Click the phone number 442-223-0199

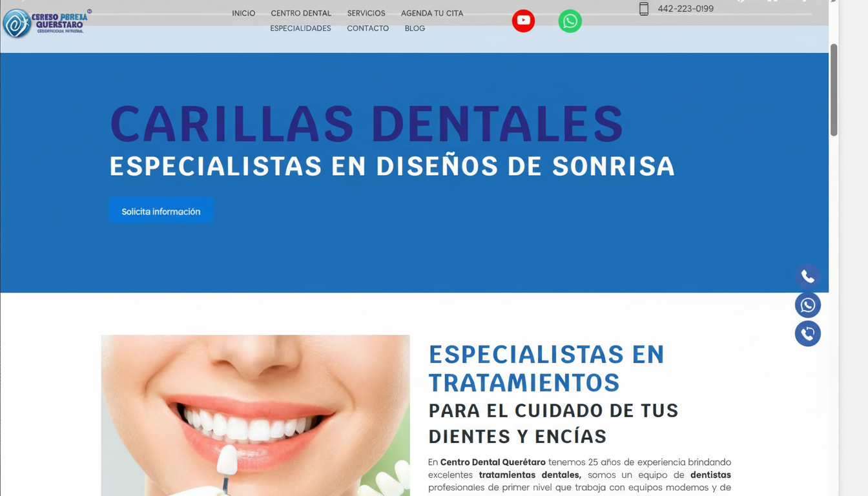685,8
